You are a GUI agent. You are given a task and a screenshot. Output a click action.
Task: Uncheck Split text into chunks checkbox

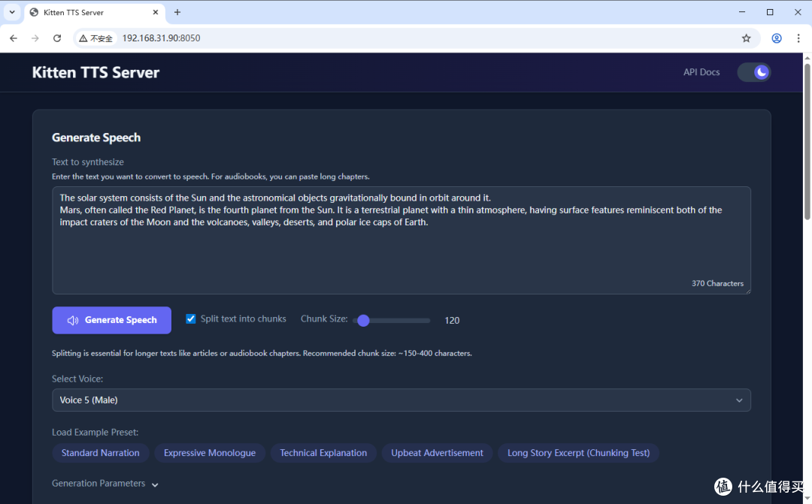click(x=190, y=318)
